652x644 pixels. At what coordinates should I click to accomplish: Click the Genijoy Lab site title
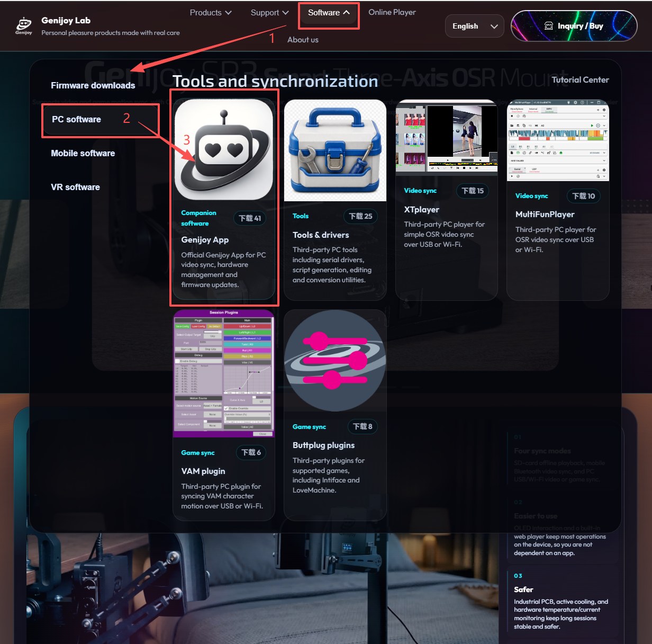pos(66,21)
